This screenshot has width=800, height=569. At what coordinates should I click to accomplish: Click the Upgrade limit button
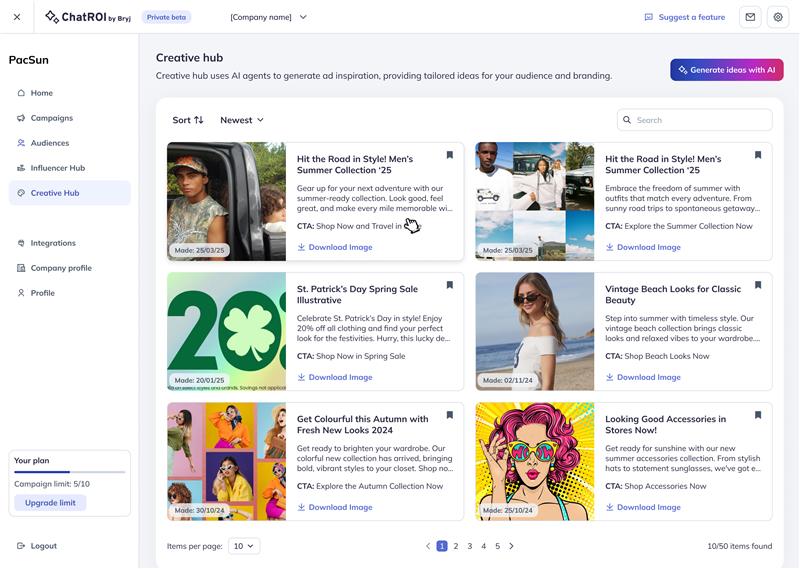point(50,503)
